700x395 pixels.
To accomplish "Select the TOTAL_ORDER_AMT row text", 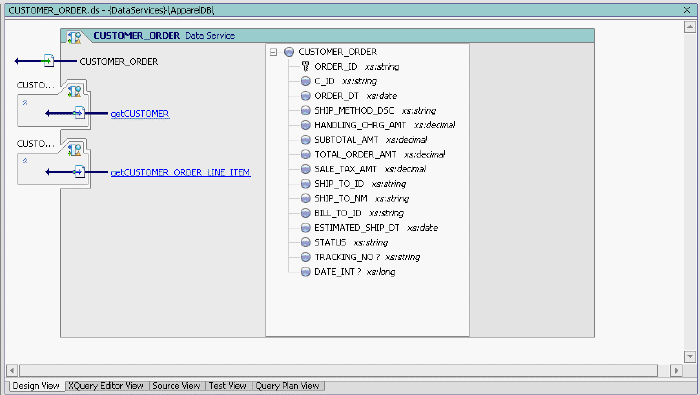I will 379,154.
